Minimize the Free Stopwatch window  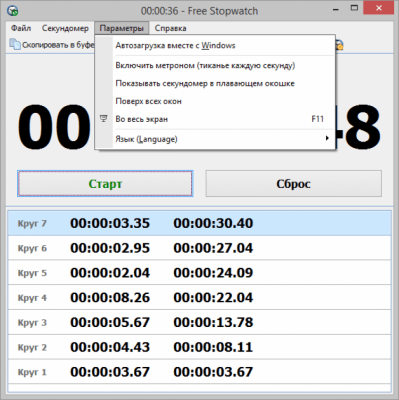(336, 9)
